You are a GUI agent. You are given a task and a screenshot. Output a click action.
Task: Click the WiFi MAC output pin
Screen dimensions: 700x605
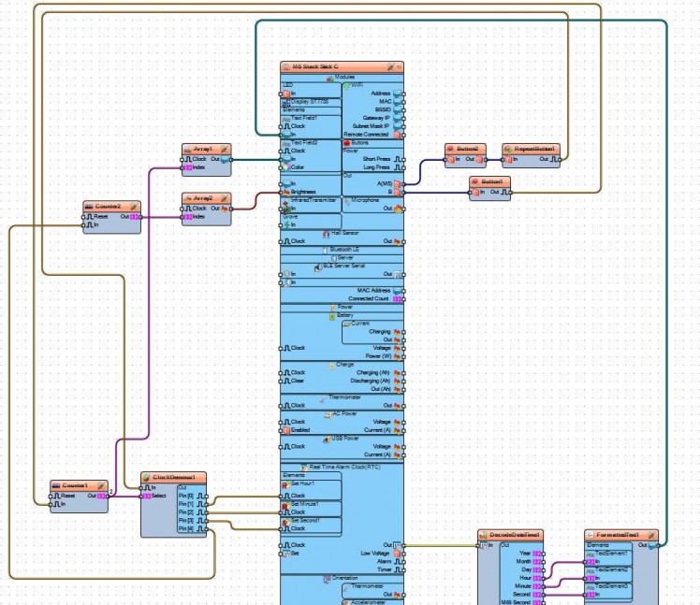tap(403, 102)
